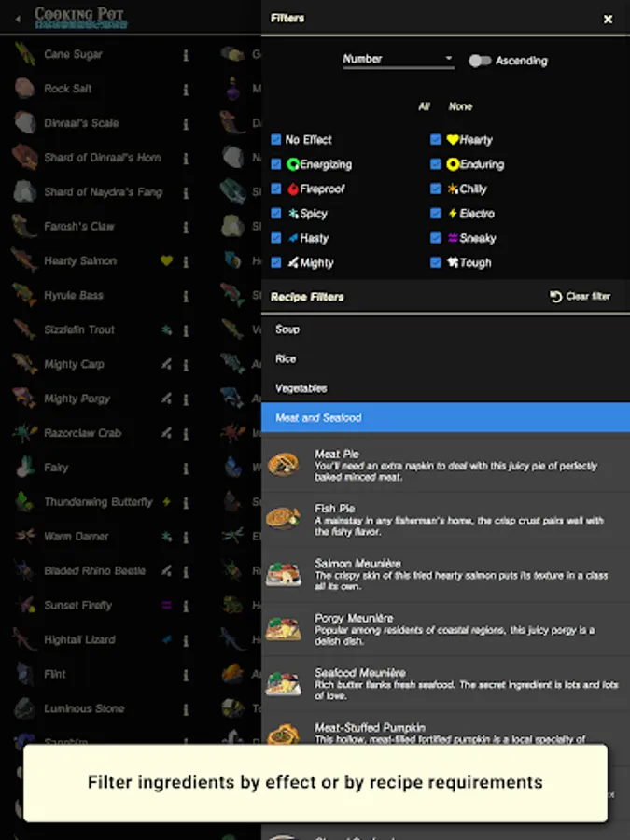
Task: Open info for Dinraal's Scale
Action: 186,124
